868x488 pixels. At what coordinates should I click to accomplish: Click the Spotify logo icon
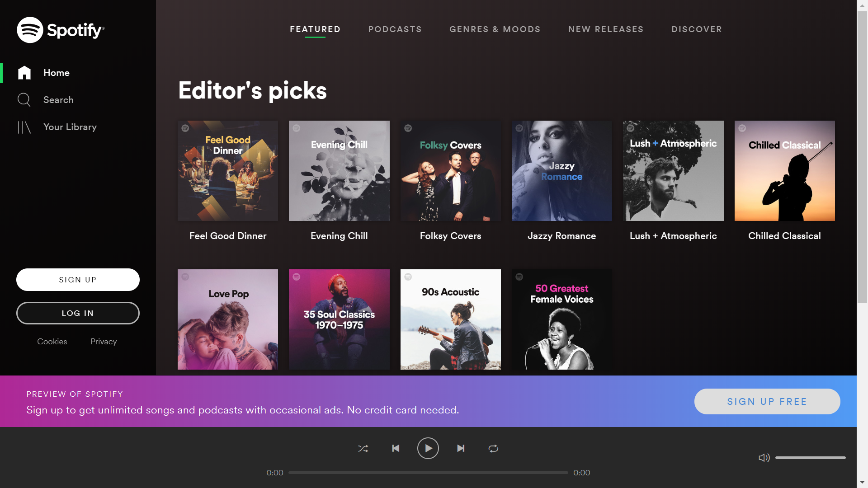pyautogui.click(x=30, y=30)
